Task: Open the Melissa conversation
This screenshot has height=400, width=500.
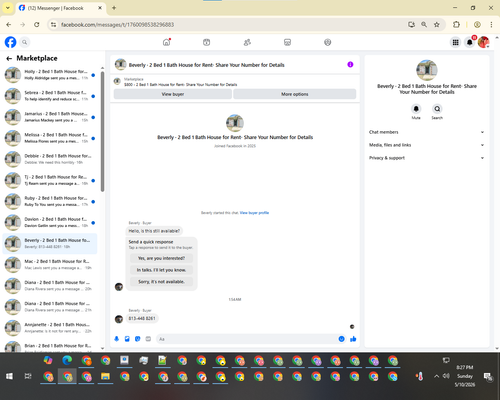Action: (50, 138)
